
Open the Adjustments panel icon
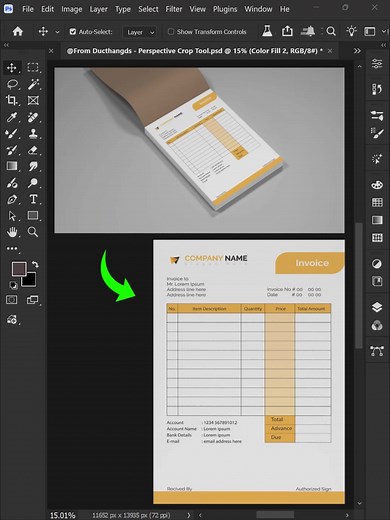(x=377, y=264)
